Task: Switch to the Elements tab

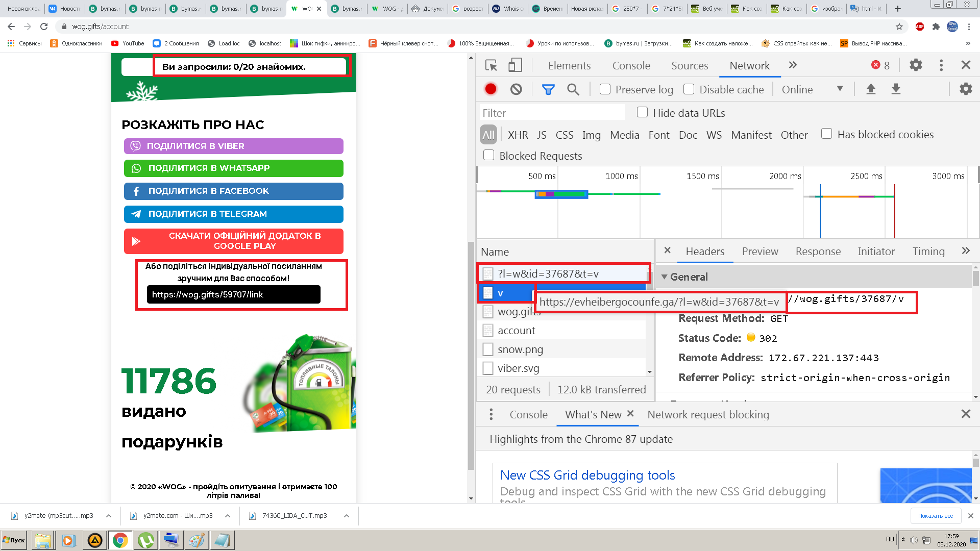Action: tap(569, 65)
